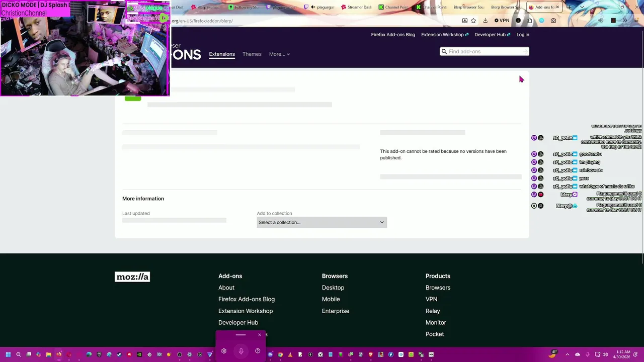644x362 pixels.
Task: Click the speaker icon in browser toolbar
Action: point(600,21)
